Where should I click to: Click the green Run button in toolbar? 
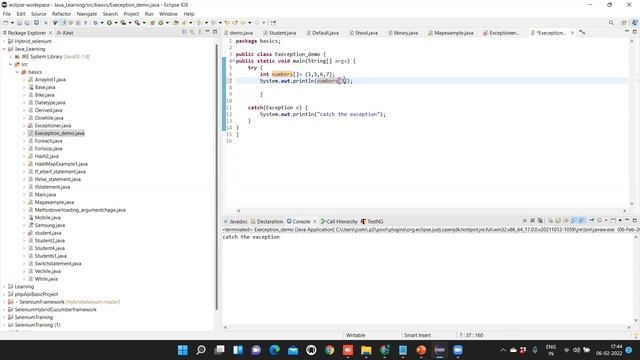[109, 23]
